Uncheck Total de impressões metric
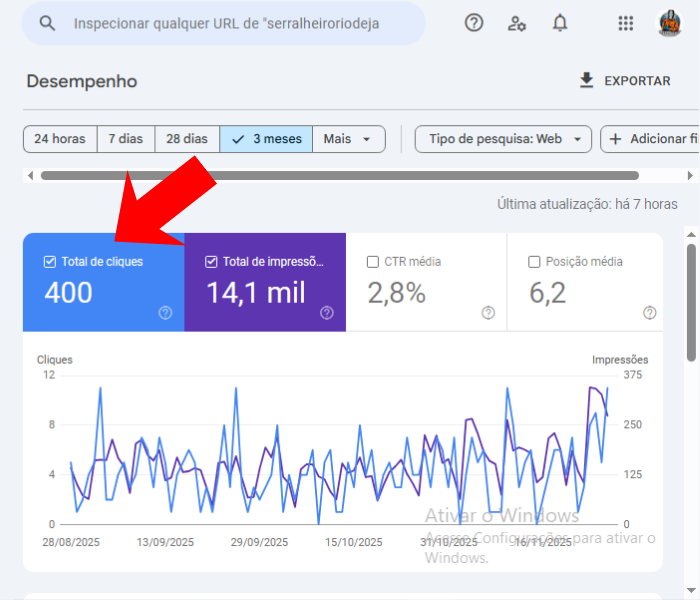The height and width of the screenshot is (600, 700). click(x=211, y=262)
